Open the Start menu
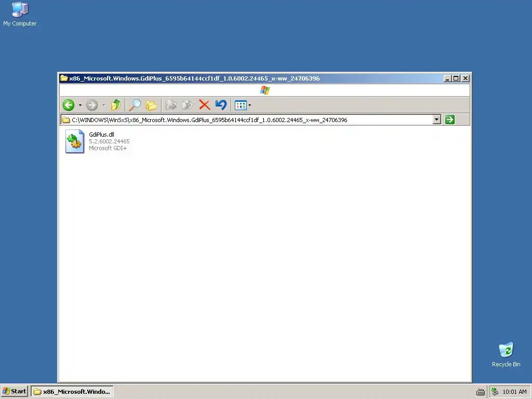532x399 pixels. 14,392
